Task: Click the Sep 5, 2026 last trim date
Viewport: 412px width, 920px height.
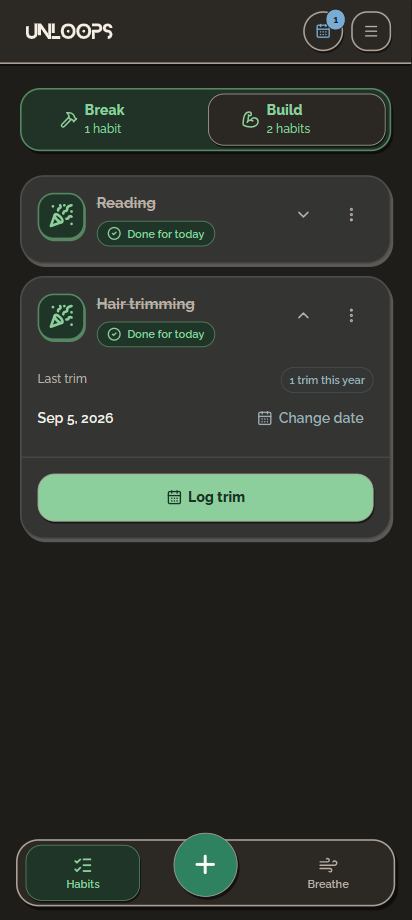Action: click(x=76, y=418)
